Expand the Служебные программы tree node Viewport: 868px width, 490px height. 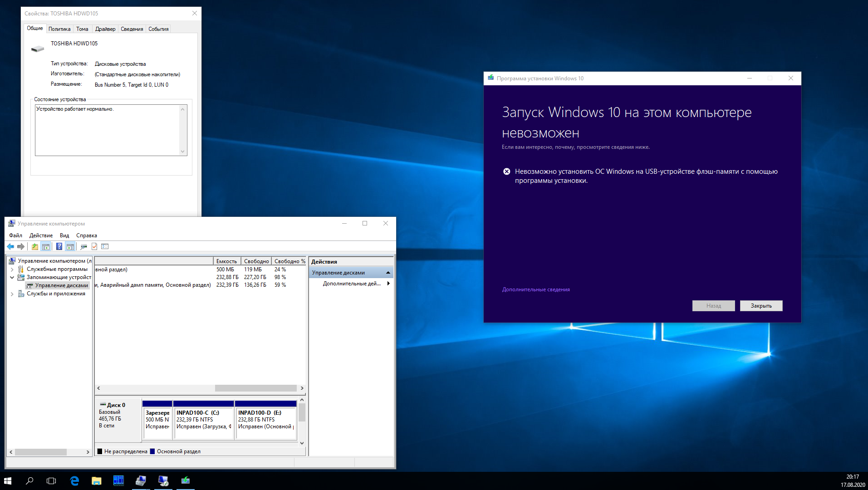12,269
